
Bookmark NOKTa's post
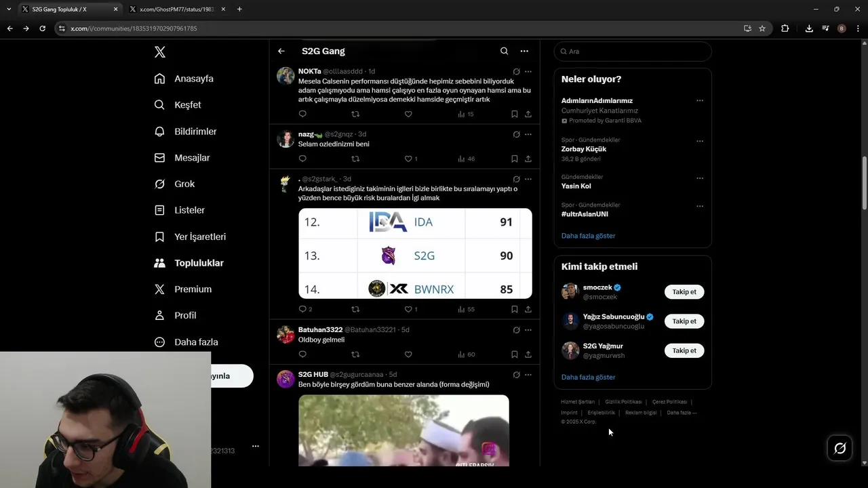[515, 114]
